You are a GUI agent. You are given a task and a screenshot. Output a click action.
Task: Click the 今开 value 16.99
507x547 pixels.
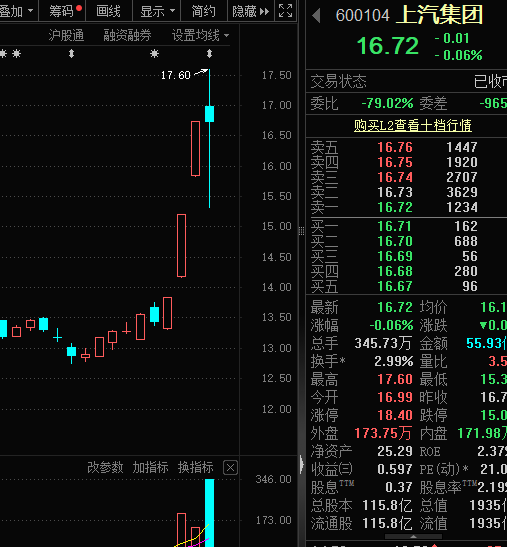click(x=395, y=397)
